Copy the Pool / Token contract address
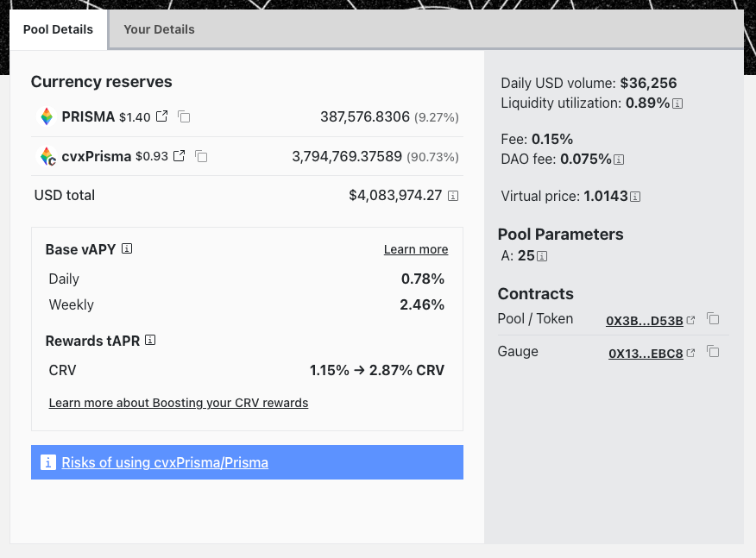This screenshot has height=558, width=756. pos(713,319)
